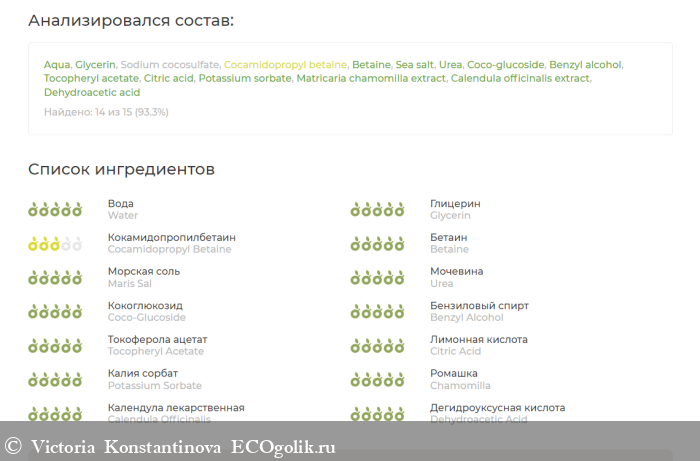Open the Cocamidopropyl betaine composition link

click(285, 64)
